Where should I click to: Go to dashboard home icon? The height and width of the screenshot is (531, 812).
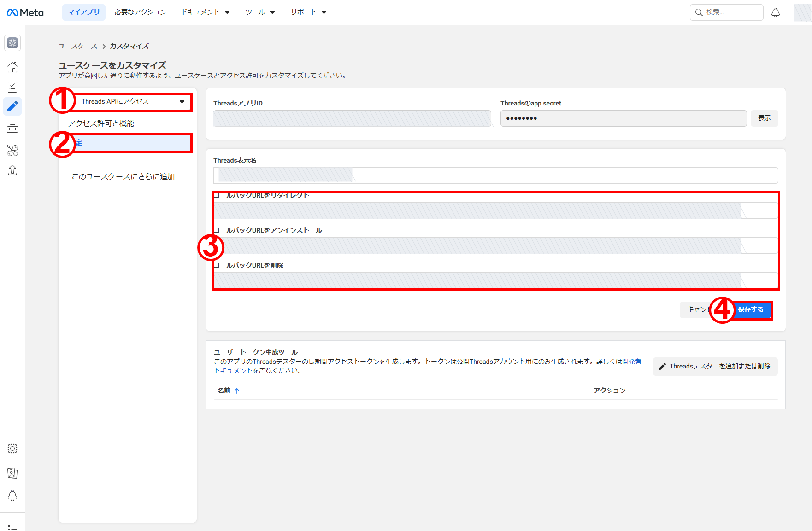12,67
